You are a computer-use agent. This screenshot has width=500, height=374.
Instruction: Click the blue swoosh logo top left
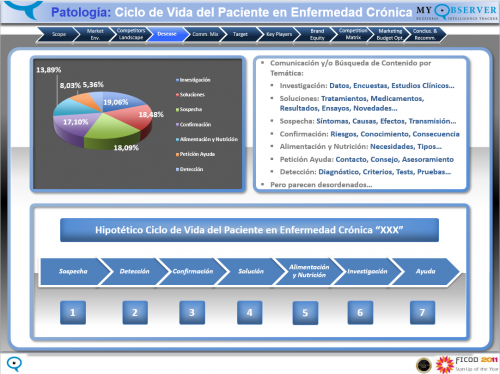click(23, 9)
